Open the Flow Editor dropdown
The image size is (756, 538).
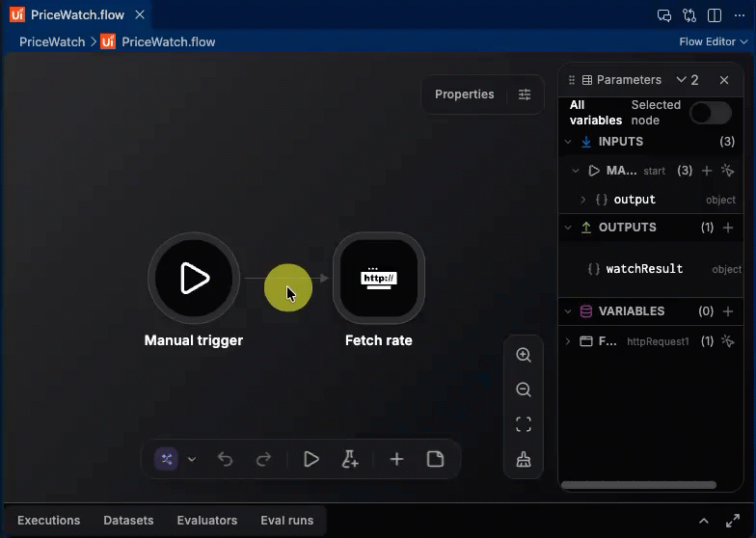(714, 42)
